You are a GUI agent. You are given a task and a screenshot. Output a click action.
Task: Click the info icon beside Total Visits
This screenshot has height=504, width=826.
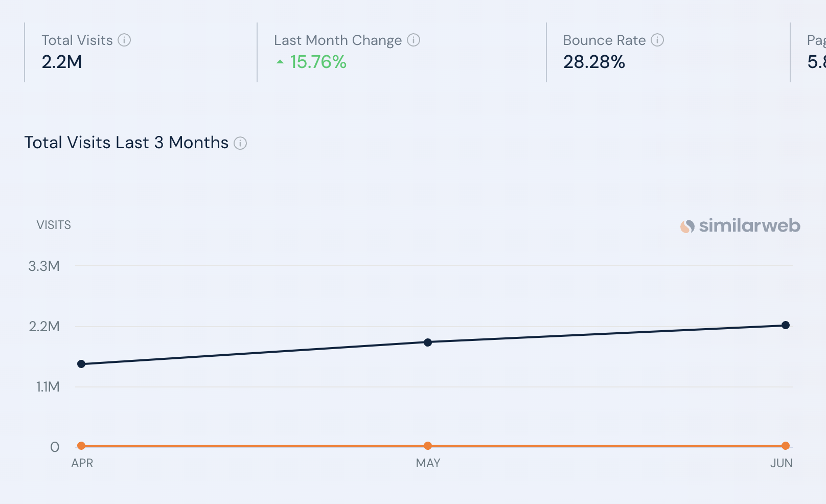pyautogui.click(x=124, y=40)
